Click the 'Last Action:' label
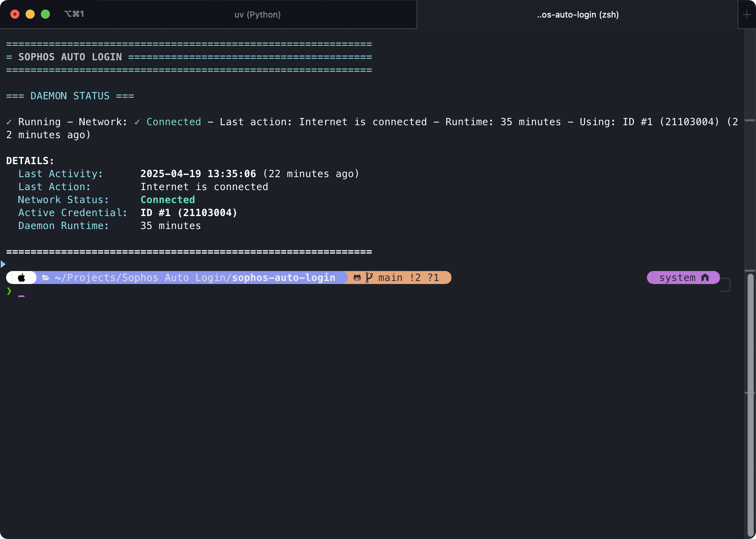 [x=55, y=187]
